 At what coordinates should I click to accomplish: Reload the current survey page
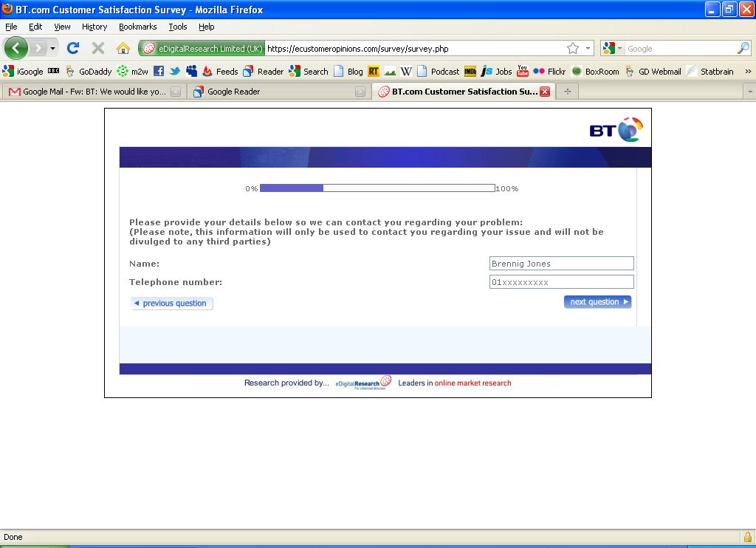click(72, 49)
